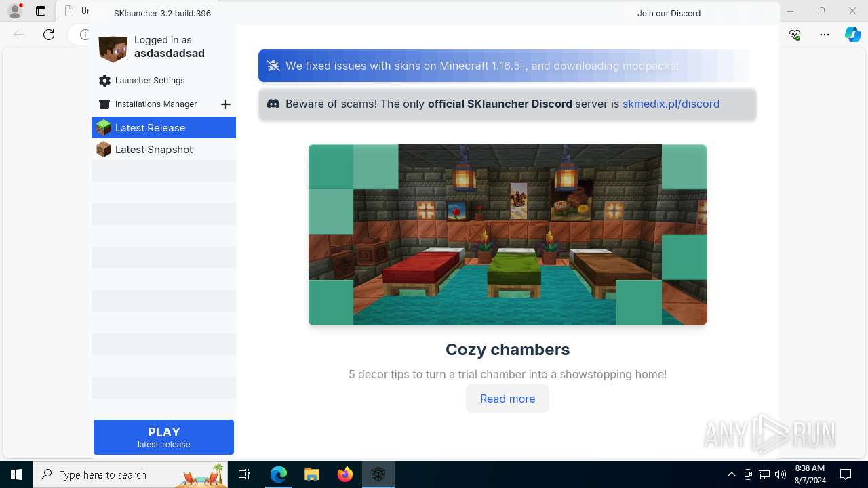
Task: Click the browser essentials heart icon
Action: (x=795, y=35)
